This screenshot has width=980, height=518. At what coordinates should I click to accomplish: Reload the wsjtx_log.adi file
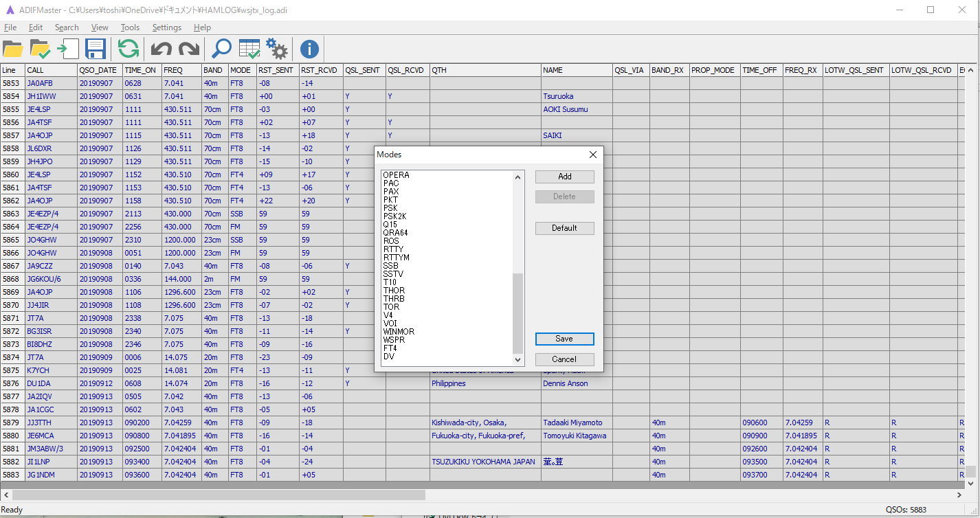[x=128, y=49]
